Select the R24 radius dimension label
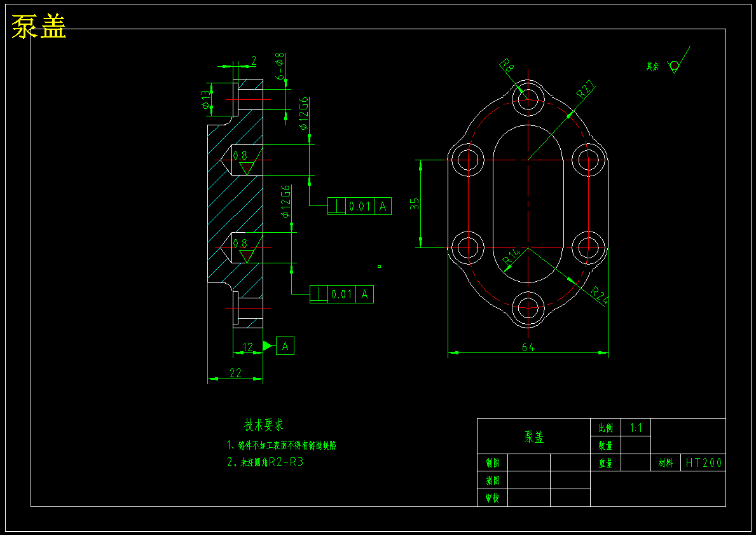756x535 pixels. [600, 295]
